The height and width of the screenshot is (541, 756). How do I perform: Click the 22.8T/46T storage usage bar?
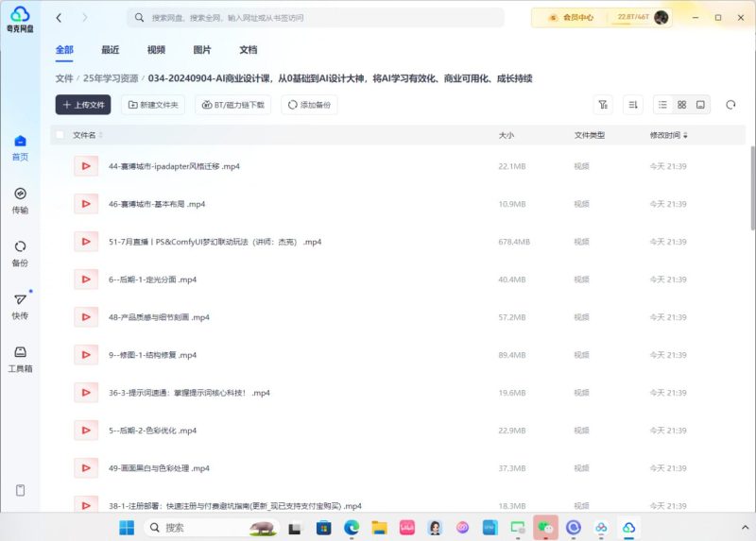tap(633, 17)
